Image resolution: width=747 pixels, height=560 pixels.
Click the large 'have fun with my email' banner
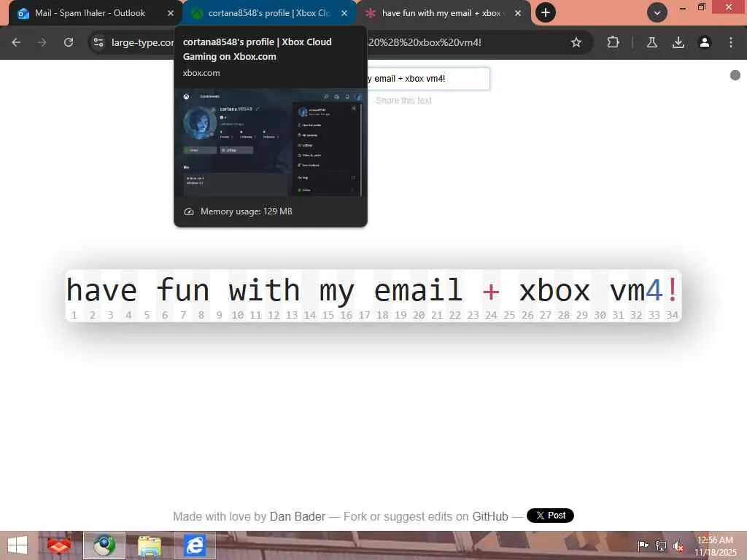(373, 295)
